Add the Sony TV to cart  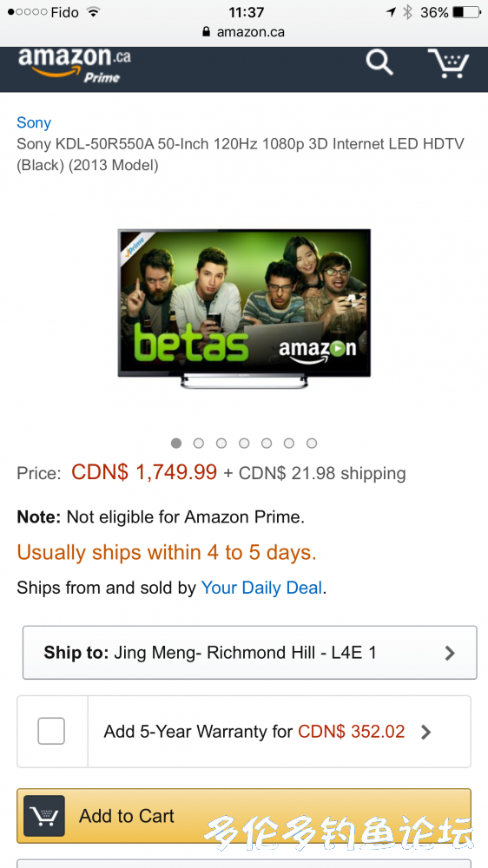click(244, 815)
